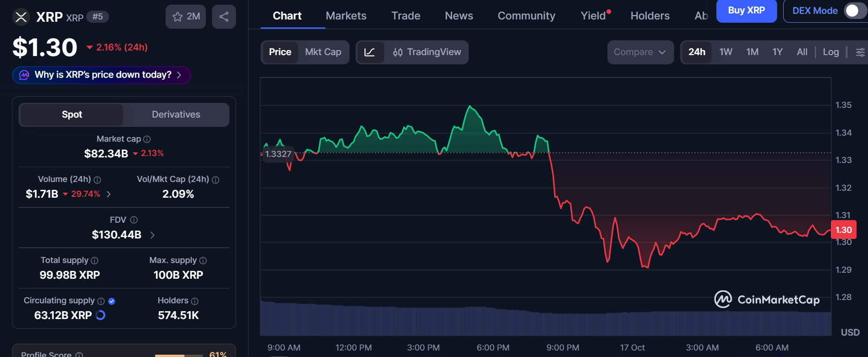Image resolution: width=868 pixels, height=357 pixels.
Task: Switch to TradingView chart
Action: coord(427,52)
